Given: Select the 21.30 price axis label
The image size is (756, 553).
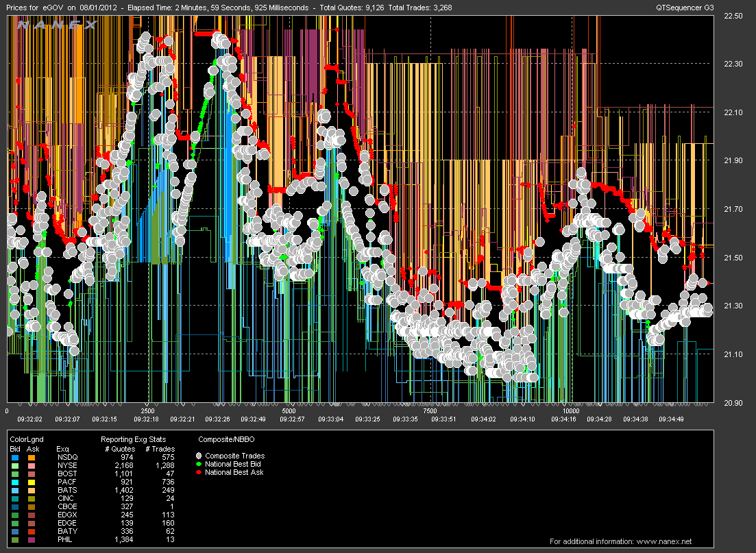Looking at the screenshot, I should pos(733,306).
